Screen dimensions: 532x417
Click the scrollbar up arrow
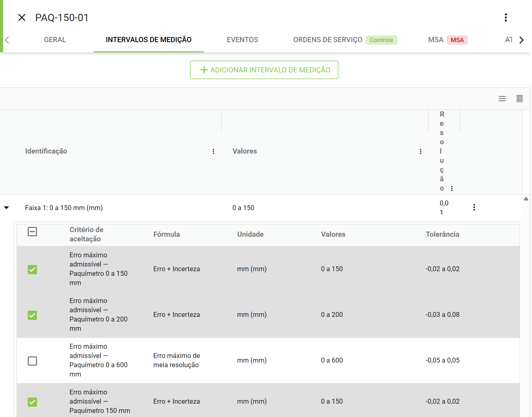click(526, 199)
